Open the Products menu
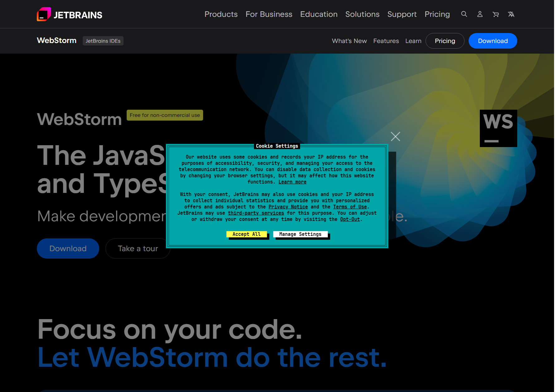This screenshot has width=560, height=392. pos(221,14)
